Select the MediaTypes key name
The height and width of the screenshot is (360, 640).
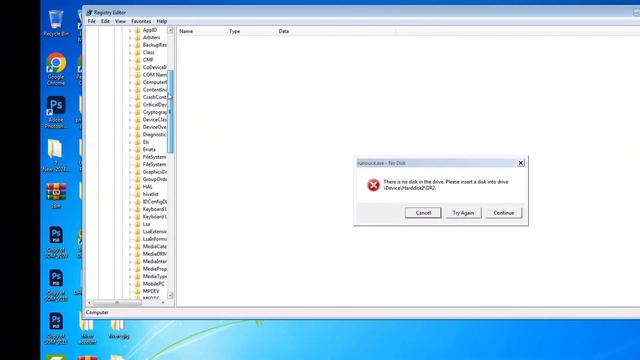(155, 276)
